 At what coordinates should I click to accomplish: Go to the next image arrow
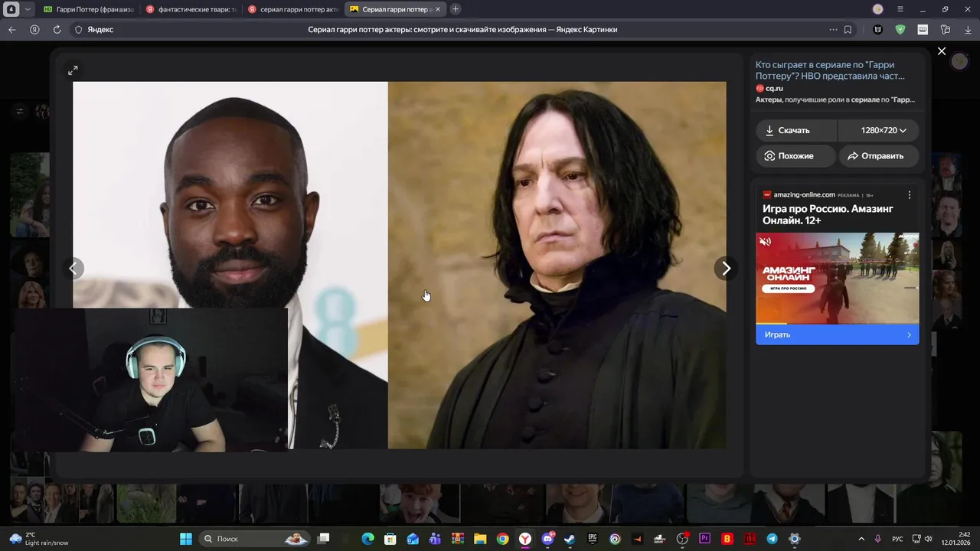(726, 269)
